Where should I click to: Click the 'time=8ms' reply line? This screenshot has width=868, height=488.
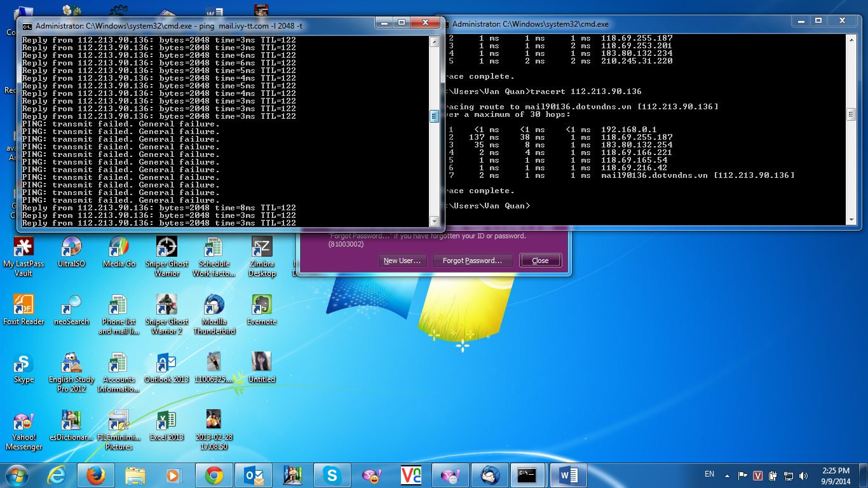159,208
